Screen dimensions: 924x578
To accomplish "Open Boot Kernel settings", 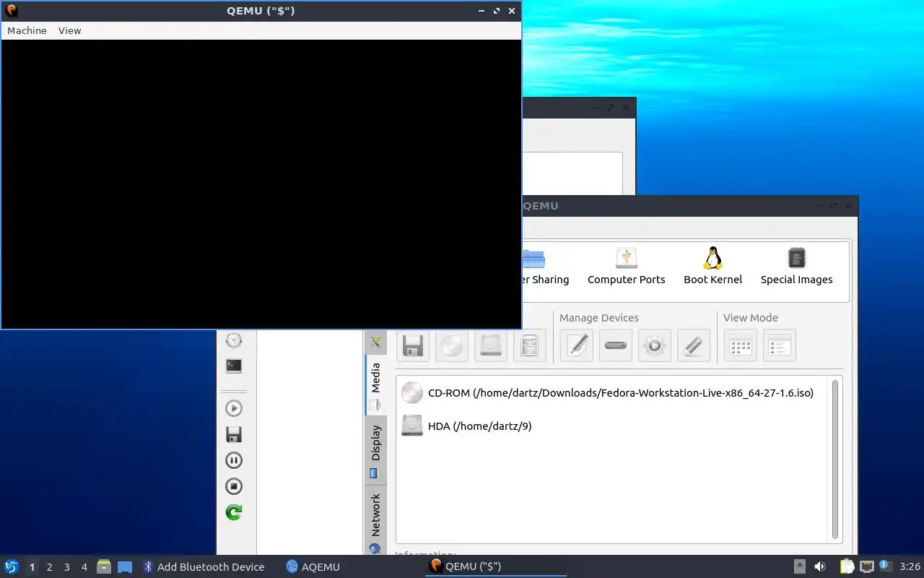I will 713,266.
